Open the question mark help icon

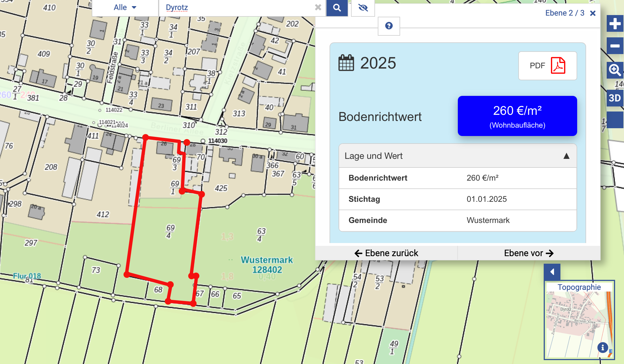click(389, 26)
